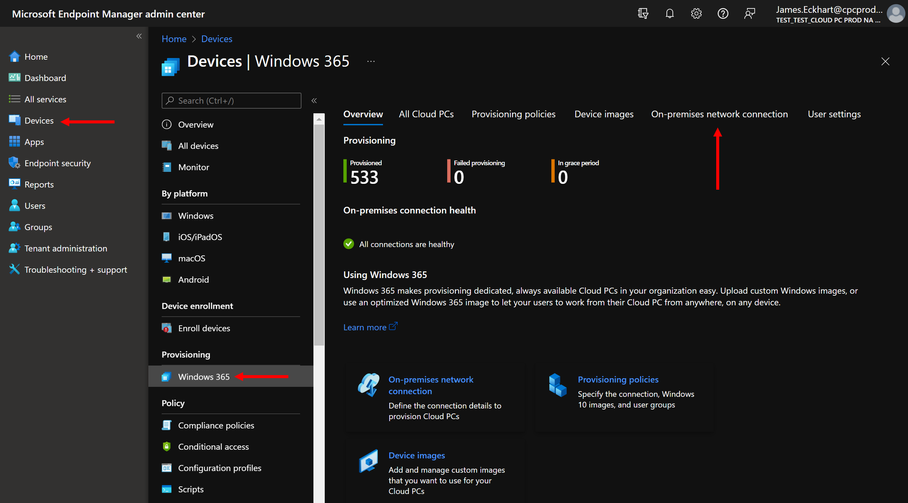Open Compliance policies menu item

(216, 425)
